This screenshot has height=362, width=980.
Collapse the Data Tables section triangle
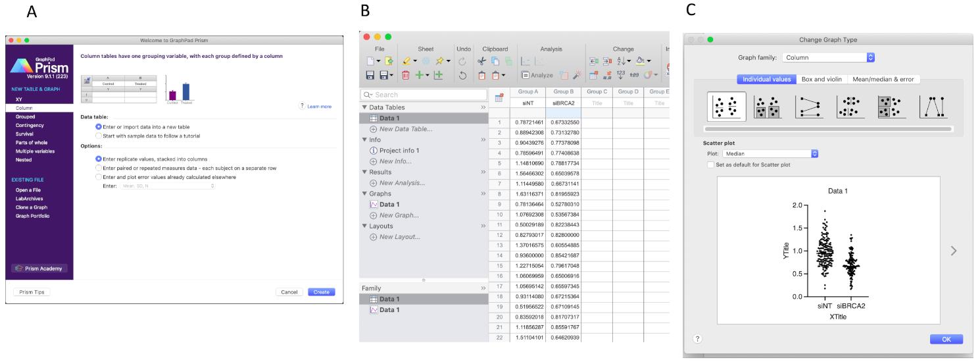tap(365, 107)
